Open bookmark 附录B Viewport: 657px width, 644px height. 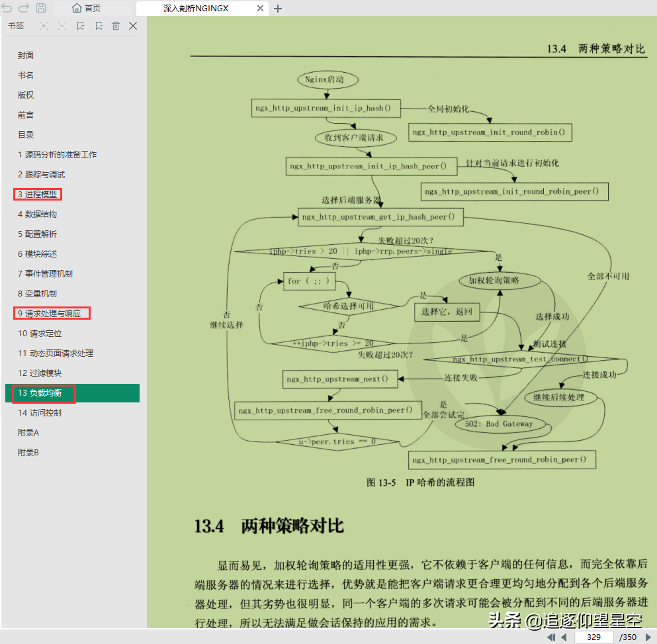(x=28, y=453)
